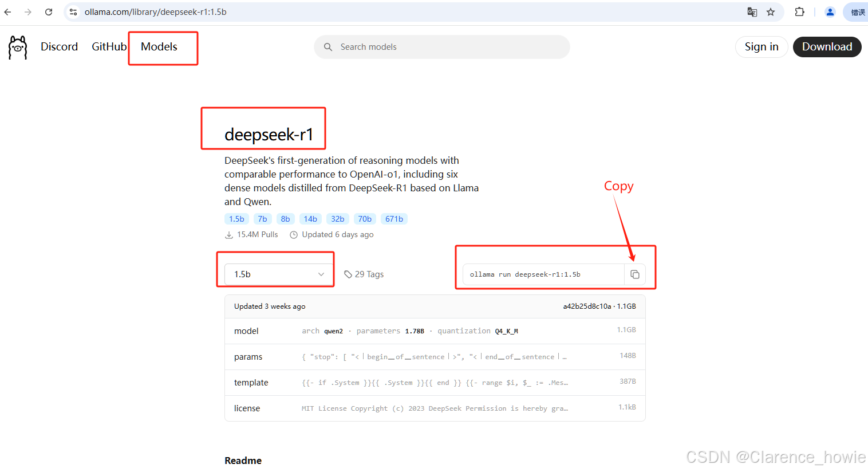Select the 32b size tag
The height and width of the screenshot is (472, 868).
pyautogui.click(x=338, y=219)
